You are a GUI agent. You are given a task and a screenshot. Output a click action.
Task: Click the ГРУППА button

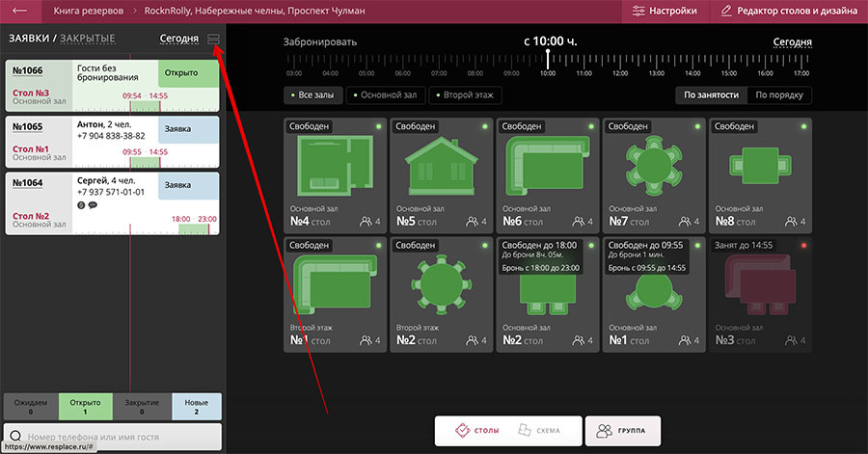point(623,431)
